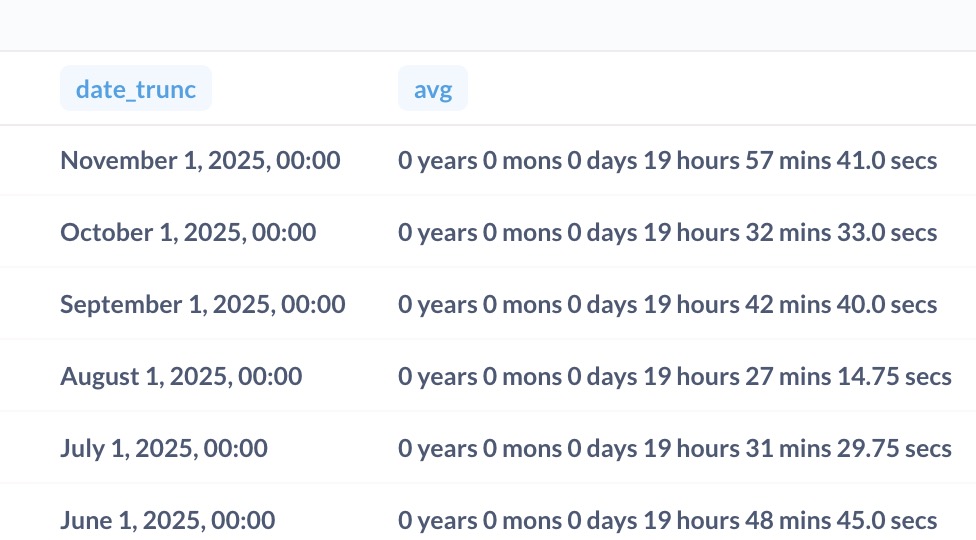The width and height of the screenshot is (976, 540).
Task: Click the avg value 19 hours 42 mins 40.0 secs
Action: click(667, 304)
